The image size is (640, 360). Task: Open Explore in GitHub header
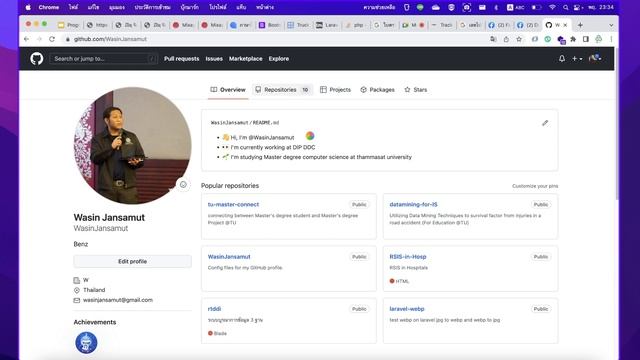[279, 59]
